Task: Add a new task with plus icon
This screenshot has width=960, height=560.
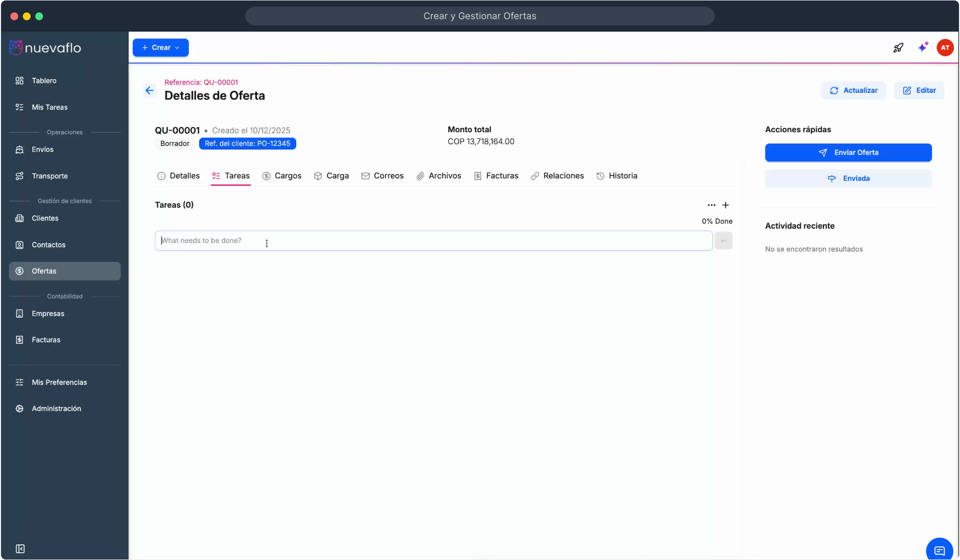Action: coord(725,205)
